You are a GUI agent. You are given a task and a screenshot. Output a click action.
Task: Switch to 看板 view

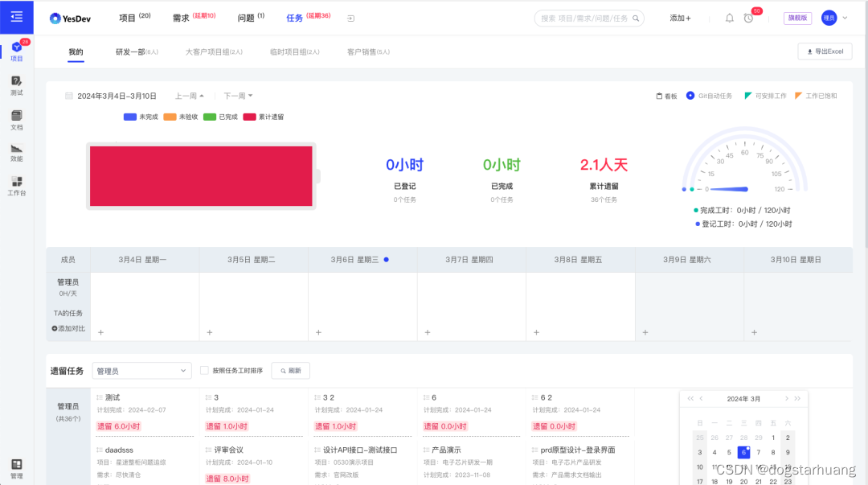coord(666,95)
